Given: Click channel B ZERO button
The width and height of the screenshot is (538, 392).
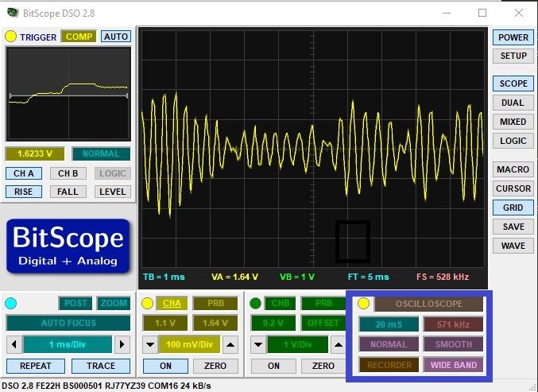Looking at the screenshot, I should 323,366.
